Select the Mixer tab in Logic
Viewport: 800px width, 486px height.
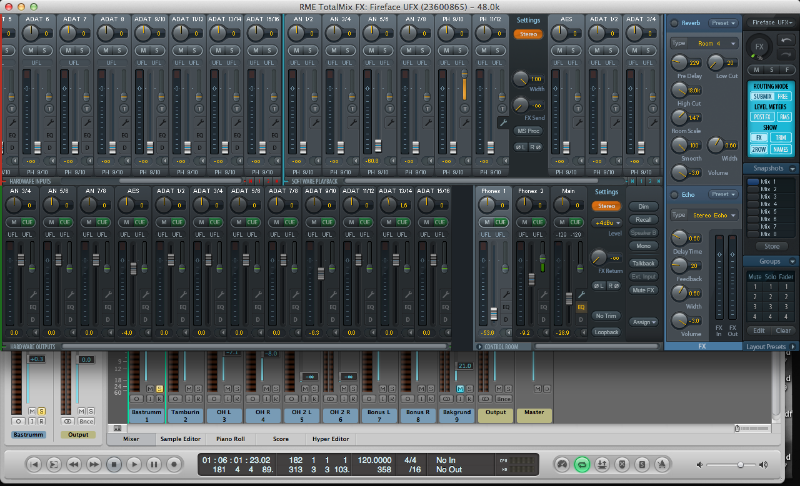[x=131, y=439]
